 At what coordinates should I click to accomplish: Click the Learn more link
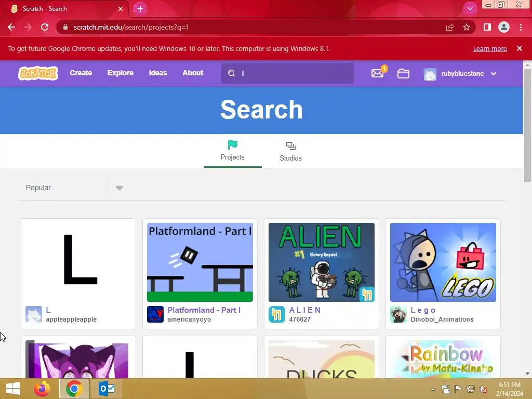point(490,48)
